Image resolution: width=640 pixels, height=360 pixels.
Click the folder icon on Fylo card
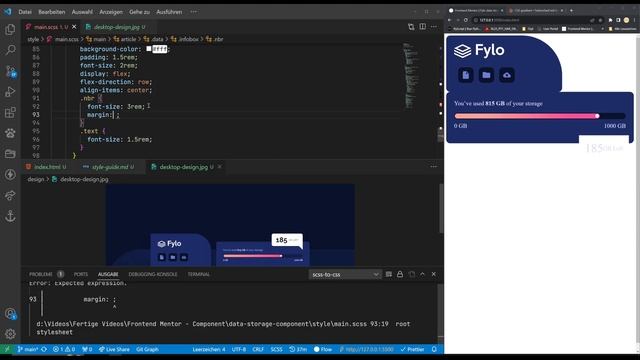tap(486, 75)
